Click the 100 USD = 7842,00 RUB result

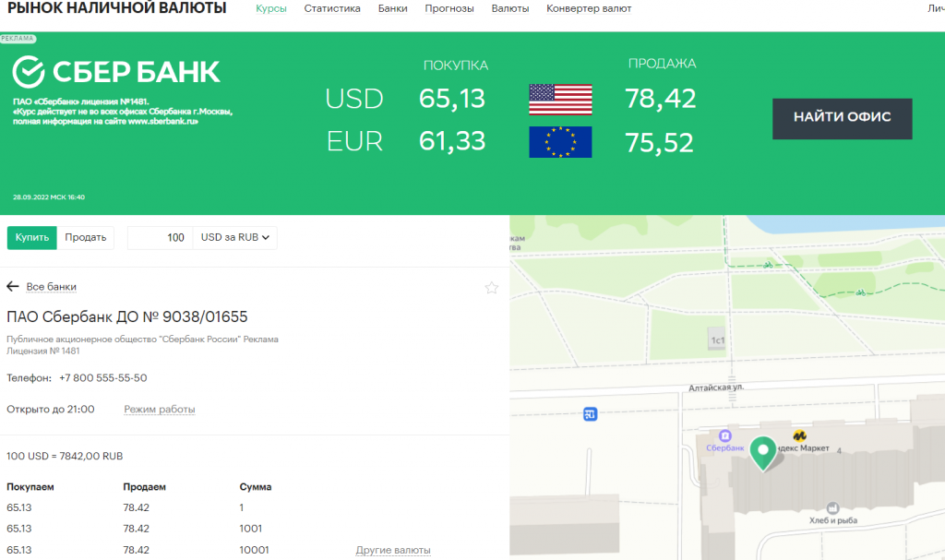(65, 457)
